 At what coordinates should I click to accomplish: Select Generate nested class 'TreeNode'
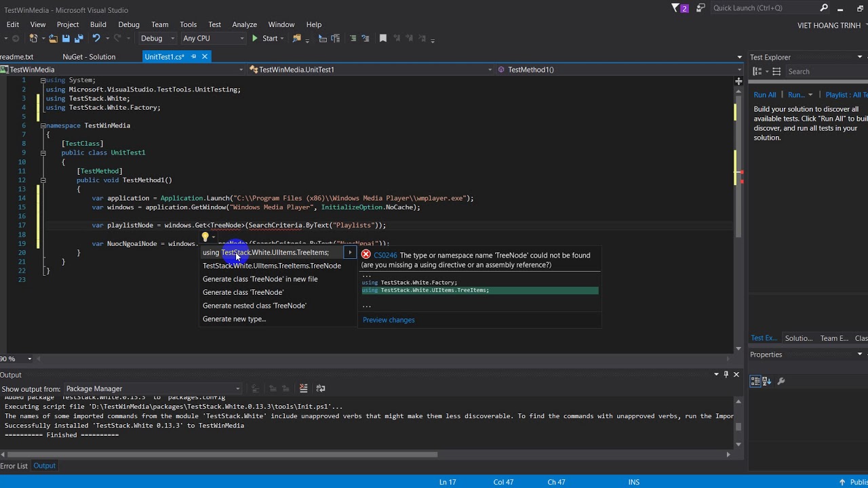tap(254, 306)
